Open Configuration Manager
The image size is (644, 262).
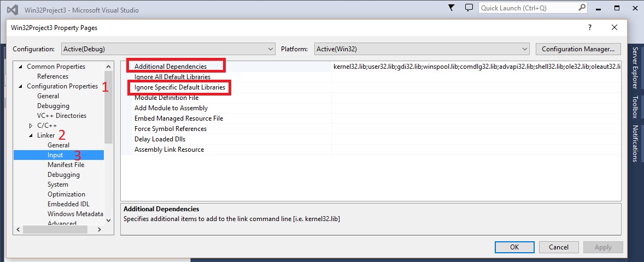(x=578, y=49)
